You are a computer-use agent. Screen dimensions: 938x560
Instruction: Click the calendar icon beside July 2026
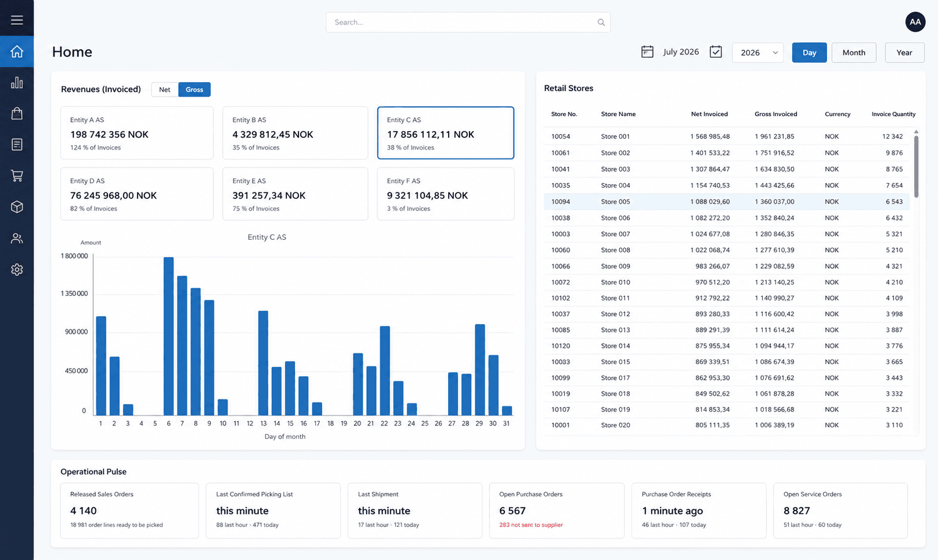(647, 52)
